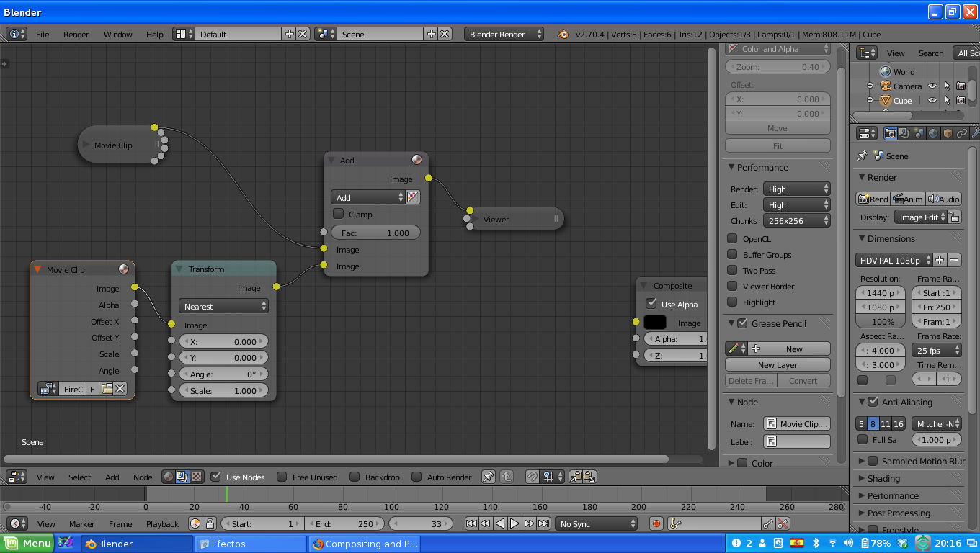Screen dimensions: 980x553
Task: Enable the Free Unused checkbox
Action: click(x=282, y=477)
